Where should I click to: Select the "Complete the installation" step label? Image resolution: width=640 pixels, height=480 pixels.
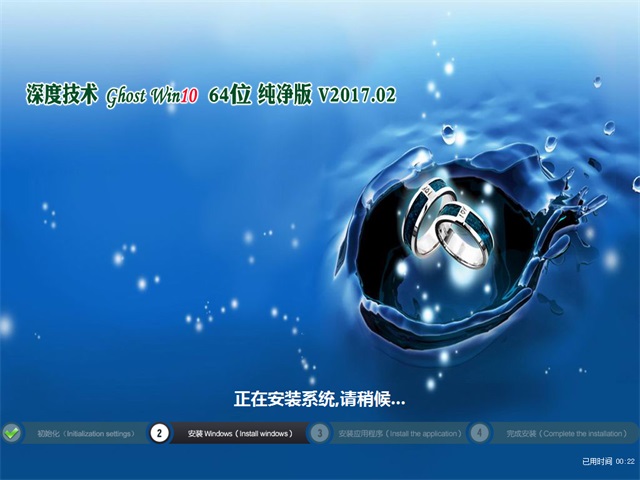(561, 434)
